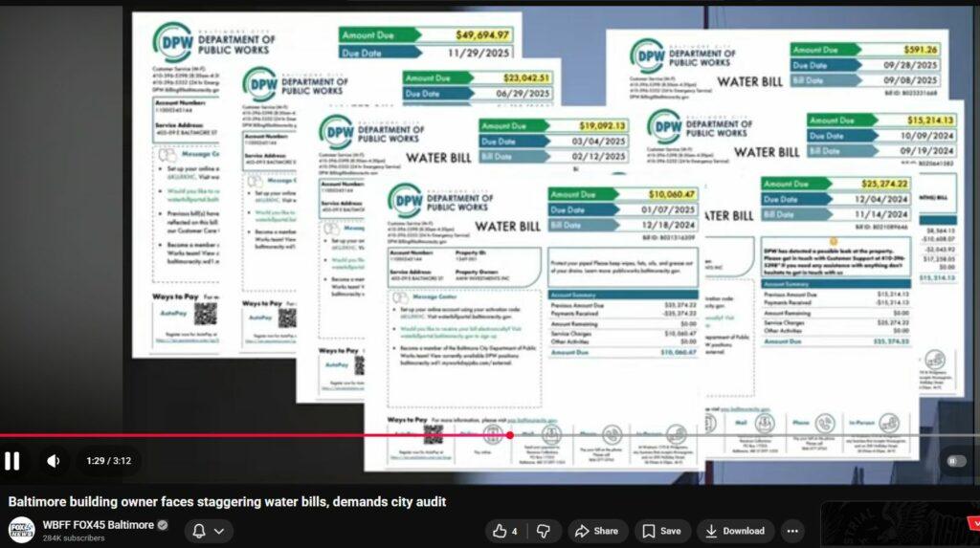Screen dimensions: 980x548
Task: Click the next video thumbnail at bottom right
Action: (900, 525)
